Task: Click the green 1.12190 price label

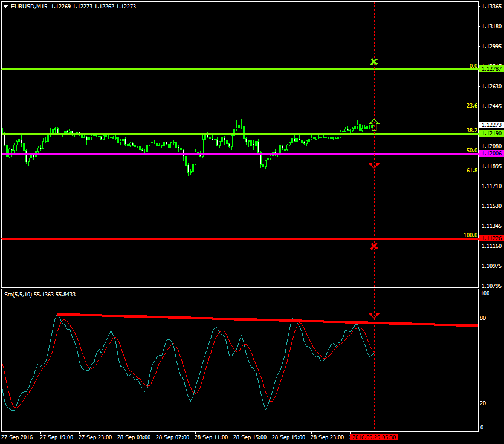Action: point(490,134)
